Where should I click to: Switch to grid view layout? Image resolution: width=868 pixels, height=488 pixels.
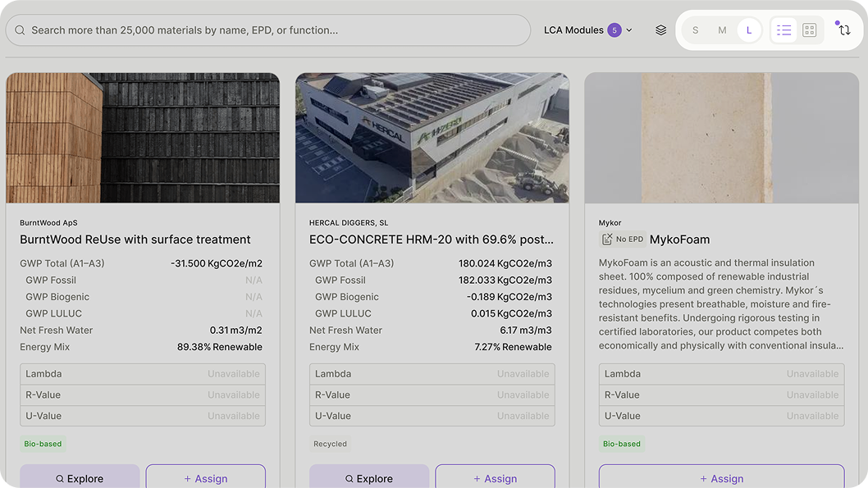click(809, 30)
